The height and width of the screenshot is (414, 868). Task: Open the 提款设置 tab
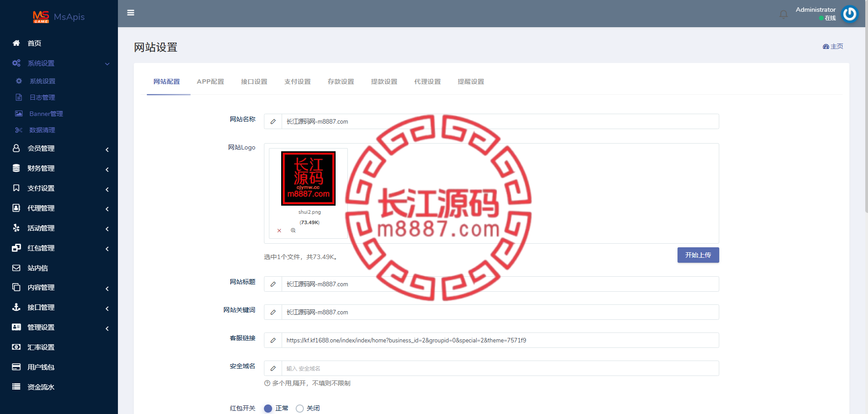click(x=384, y=82)
